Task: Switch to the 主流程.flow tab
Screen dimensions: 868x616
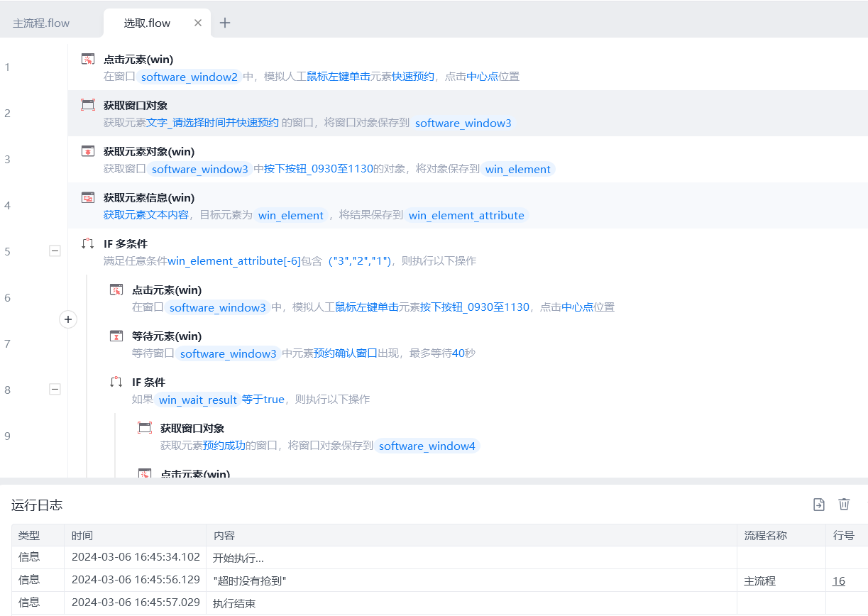Action: (41, 23)
